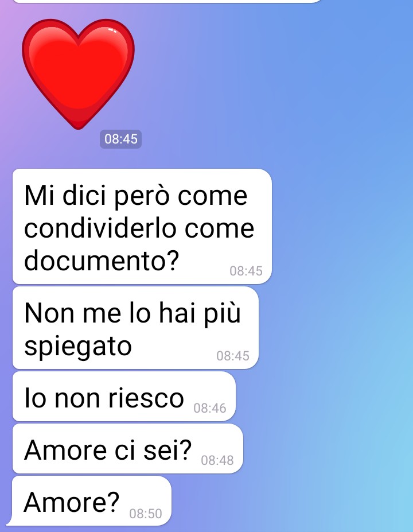Click the 08:45 time beside 'documento?'
This screenshot has width=413, height=532.
(x=246, y=271)
